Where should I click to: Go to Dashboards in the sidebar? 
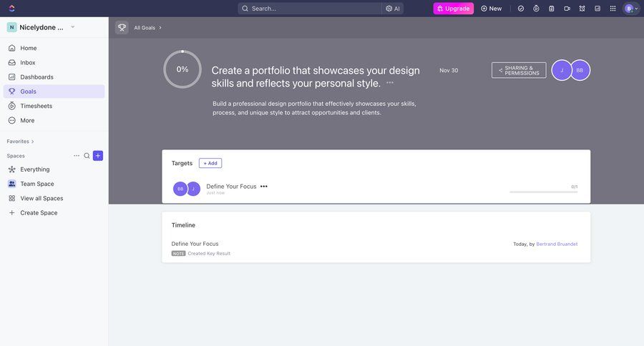[36, 77]
